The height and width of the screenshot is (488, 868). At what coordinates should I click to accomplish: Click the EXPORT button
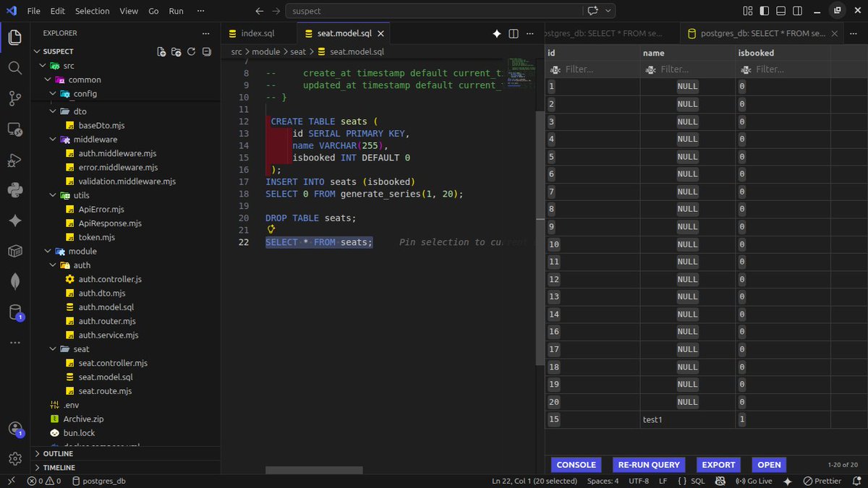[x=718, y=465]
